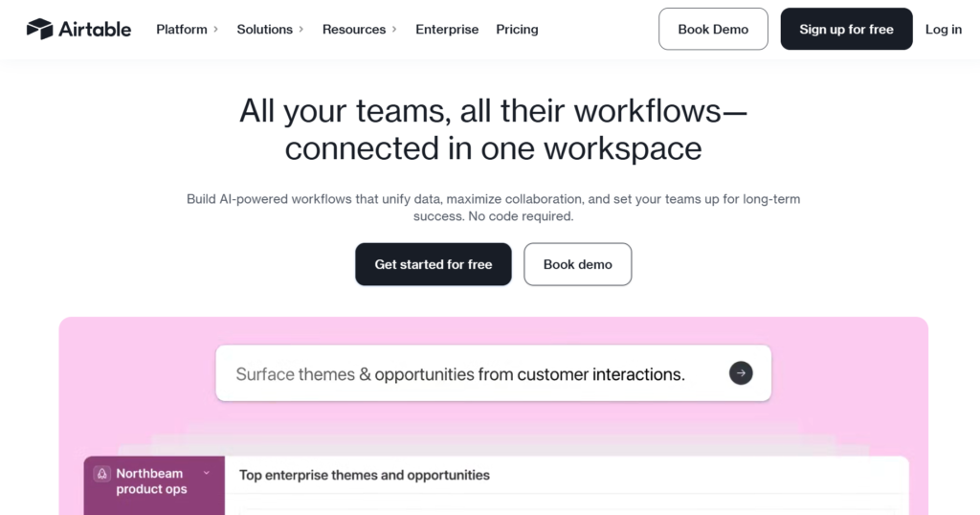The height and width of the screenshot is (515, 980).
Task: Click the Northbeam product ops workspace icon
Action: pyautogui.click(x=102, y=474)
